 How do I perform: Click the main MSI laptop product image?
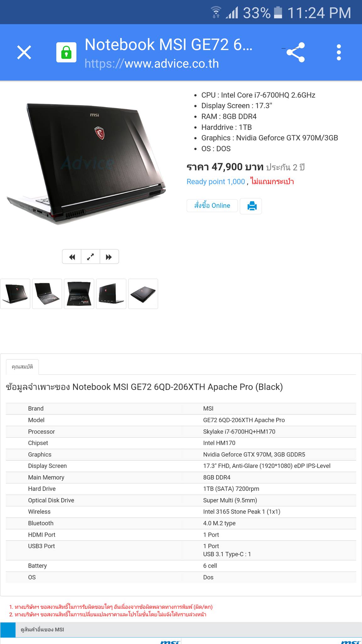[86, 164]
